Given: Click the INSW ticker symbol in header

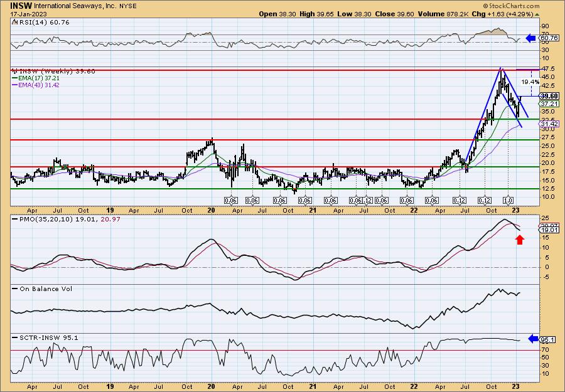Looking at the screenshot, I should pyautogui.click(x=21, y=6).
